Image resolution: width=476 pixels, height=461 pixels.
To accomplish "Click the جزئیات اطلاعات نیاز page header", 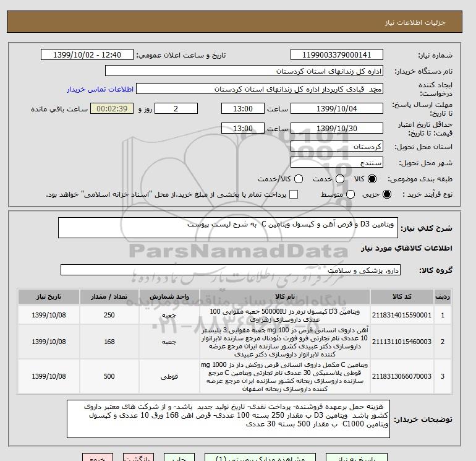I will click(415, 22).
